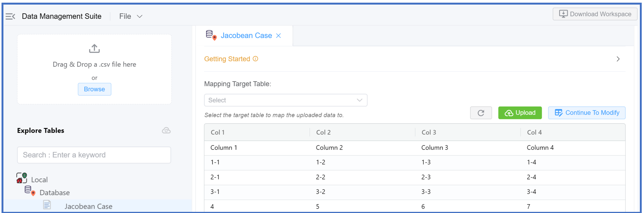
Task: Click the Getting Started help icon
Action: 256,59
